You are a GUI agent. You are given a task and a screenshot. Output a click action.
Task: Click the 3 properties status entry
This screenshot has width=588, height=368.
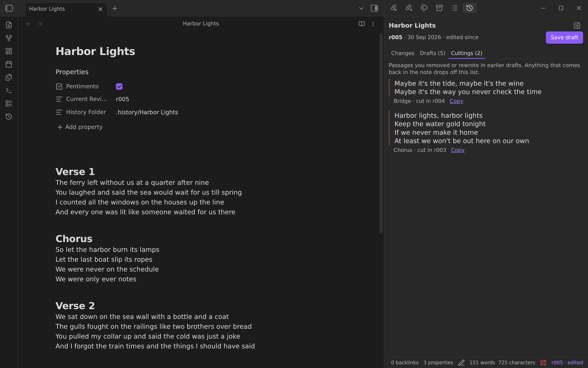point(438,363)
